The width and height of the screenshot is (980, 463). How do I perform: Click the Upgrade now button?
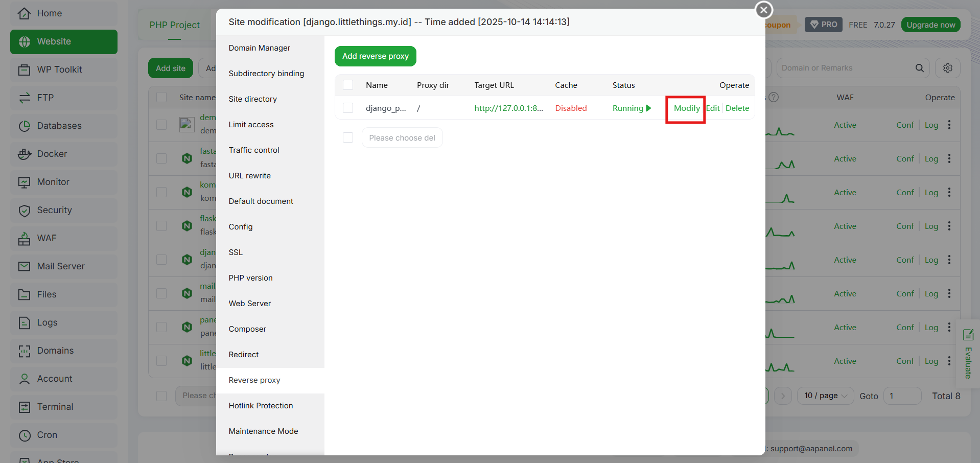pos(930,25)
